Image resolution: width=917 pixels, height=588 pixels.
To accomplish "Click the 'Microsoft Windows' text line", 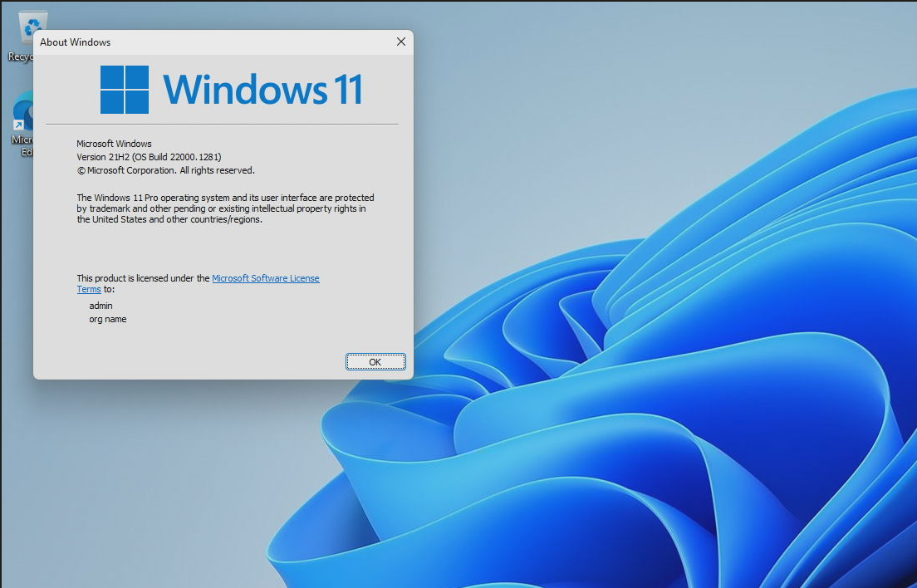I will click(114, 143).
